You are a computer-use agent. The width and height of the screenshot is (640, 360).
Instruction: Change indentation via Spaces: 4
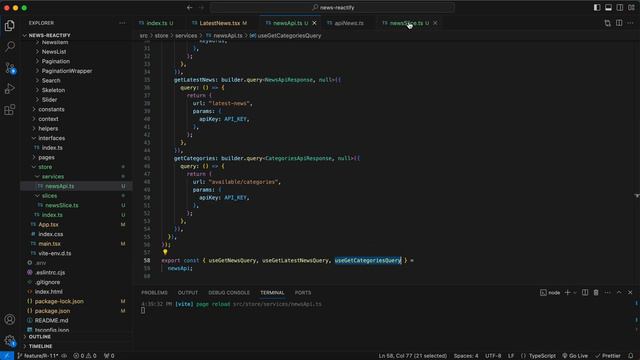(x=466, y=356)
